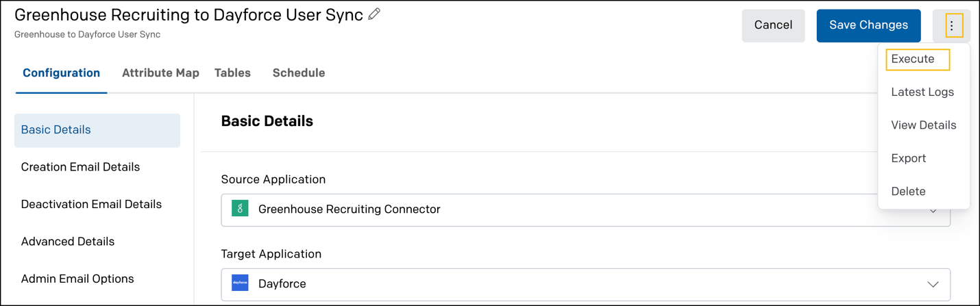The height and width of the screenshot is (306, 980).
Task: Open Creation Email Details section
Action: point(80,167)
